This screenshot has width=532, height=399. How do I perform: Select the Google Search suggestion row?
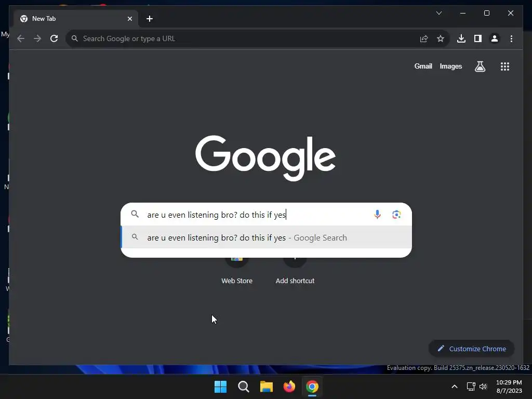[267, 237]
